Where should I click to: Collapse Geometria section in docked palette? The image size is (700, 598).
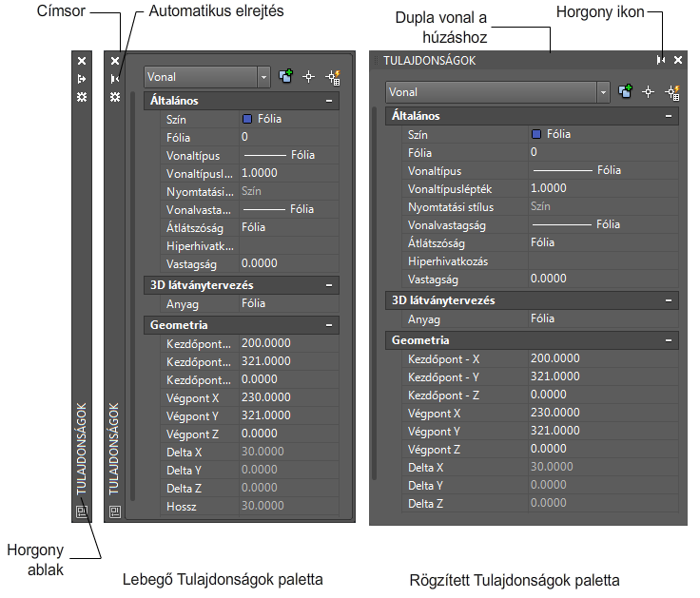tap(669, 340)
